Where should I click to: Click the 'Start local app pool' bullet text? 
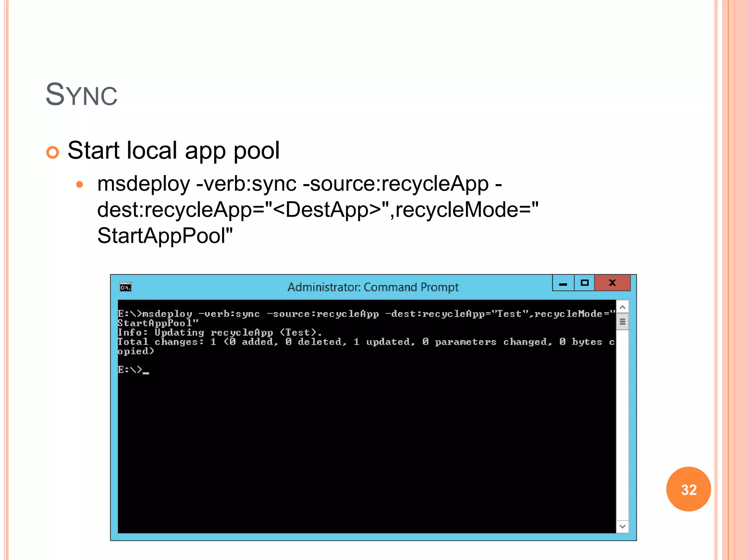(174, 150)
